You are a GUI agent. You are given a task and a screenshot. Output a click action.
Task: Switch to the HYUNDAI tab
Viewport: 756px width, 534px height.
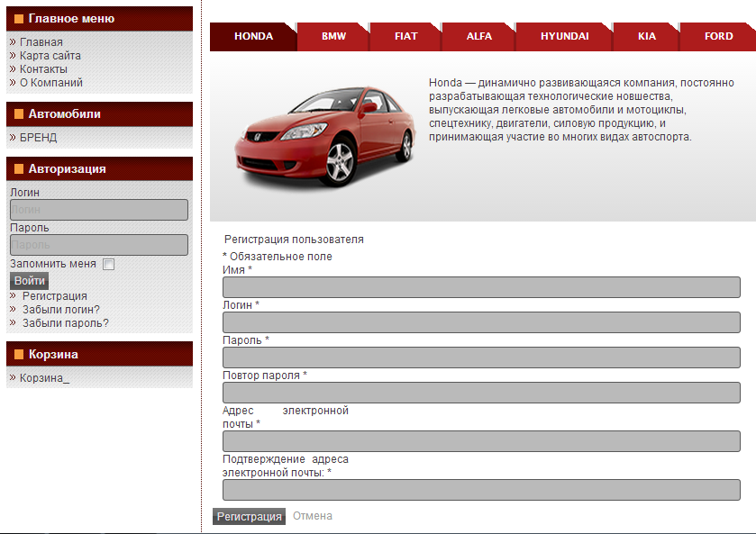click(564, 36)
